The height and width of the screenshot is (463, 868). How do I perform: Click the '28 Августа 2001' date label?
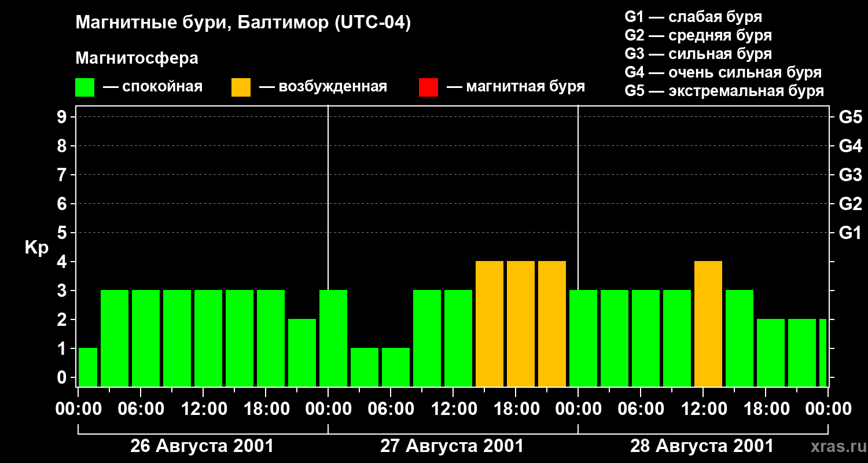click(x=702, y=446)
